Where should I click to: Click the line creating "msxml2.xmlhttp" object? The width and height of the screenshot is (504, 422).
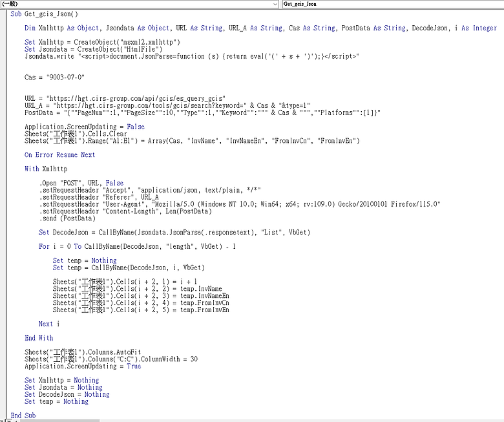(x=102, y=42)
